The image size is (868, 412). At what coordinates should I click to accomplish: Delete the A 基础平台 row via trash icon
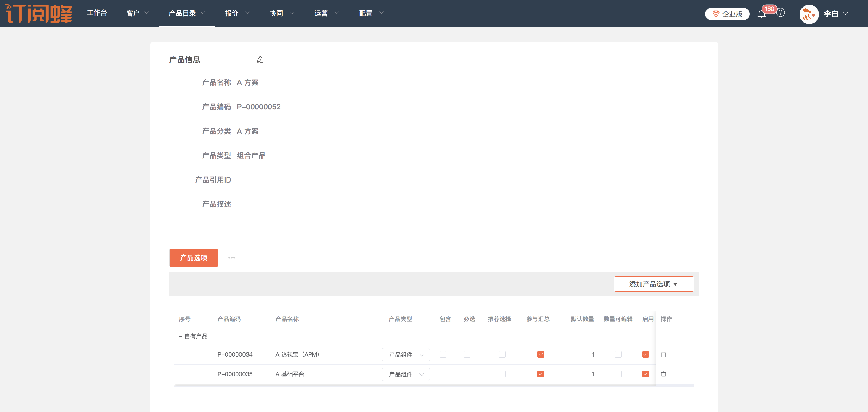(663, 374)
